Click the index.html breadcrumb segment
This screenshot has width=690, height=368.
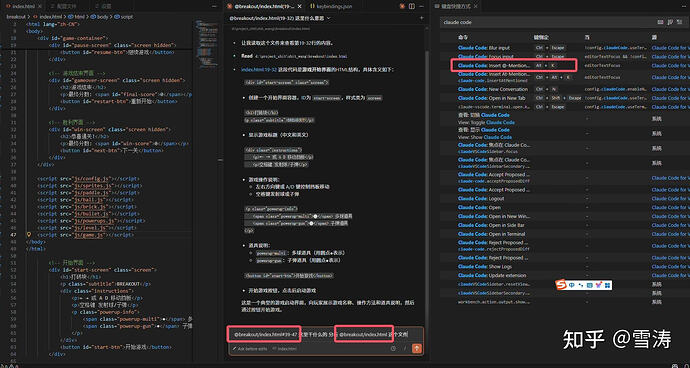click(50, 16)
